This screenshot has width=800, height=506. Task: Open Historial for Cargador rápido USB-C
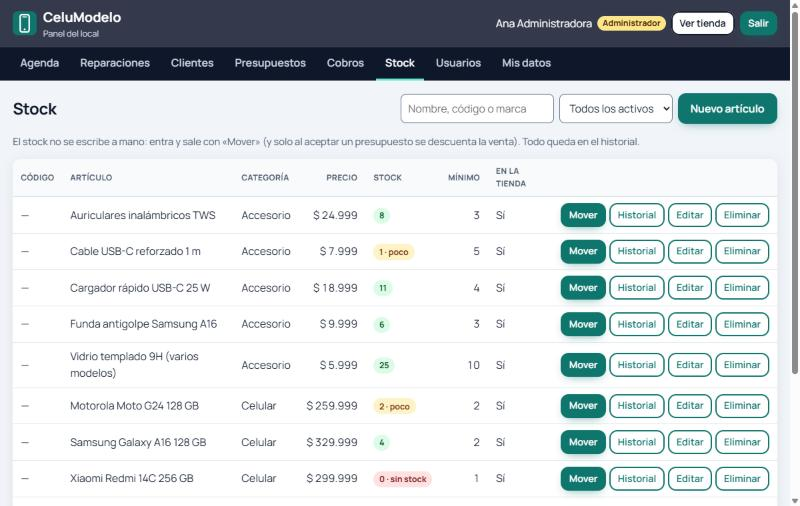point(637,288)
